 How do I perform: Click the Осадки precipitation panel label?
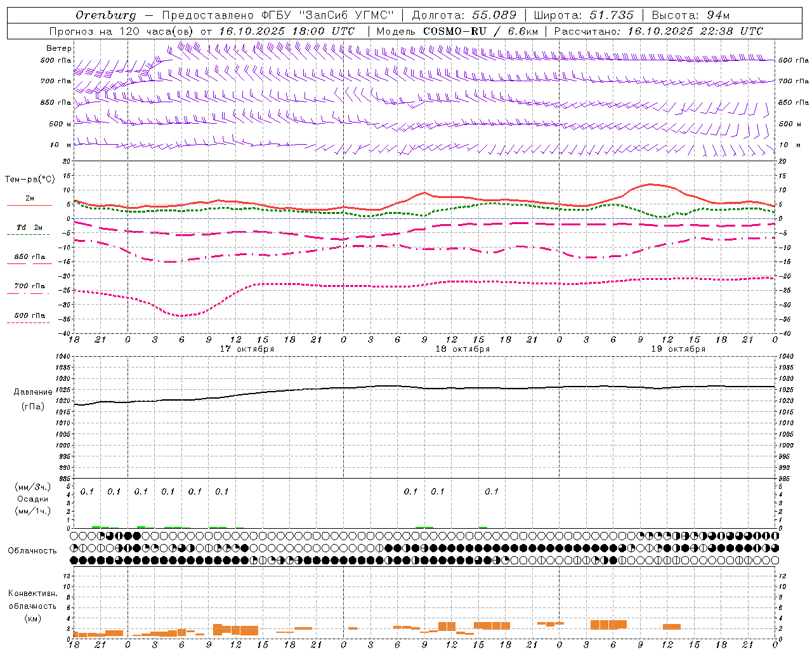[x=32, y=499]
